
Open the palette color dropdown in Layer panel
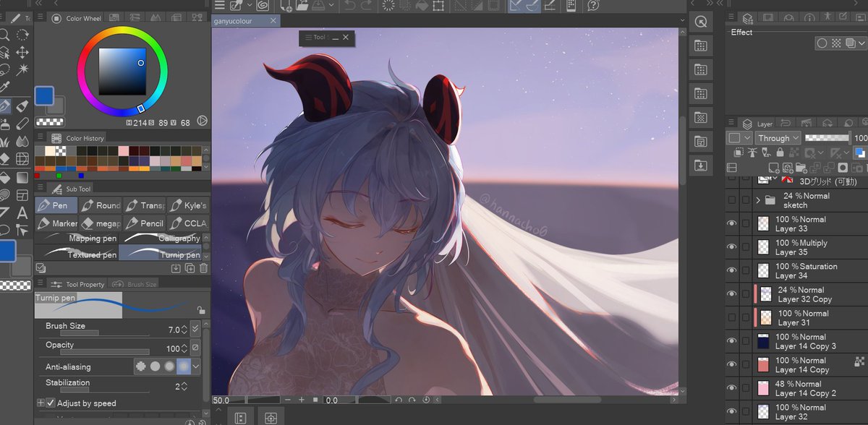click(x=739, y=137)
